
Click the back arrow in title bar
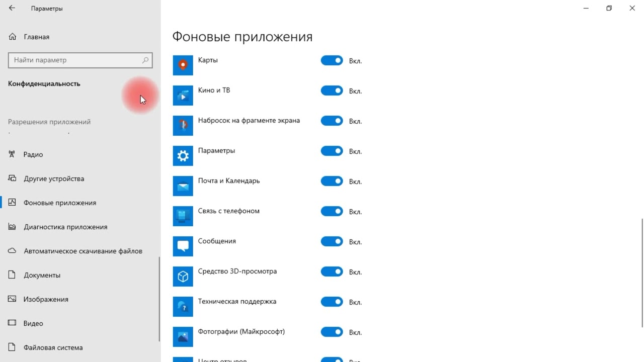(x=12, y=8)
